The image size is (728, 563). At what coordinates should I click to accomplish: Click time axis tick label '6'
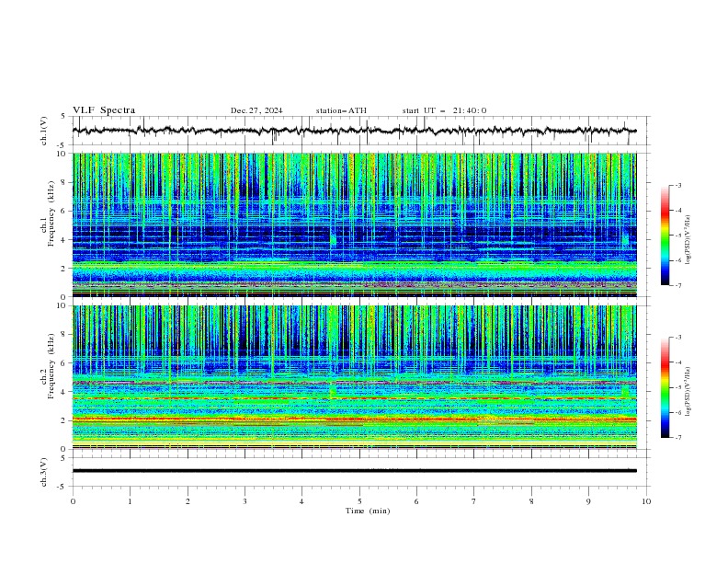pos(416,501)
